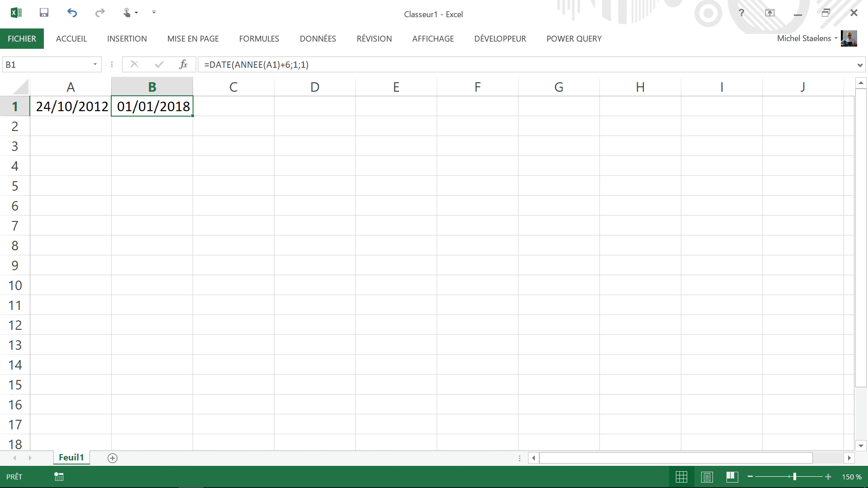Click the Save icon in quick access toolbar
Screen dimensions: 868x488
tap(44, 13)
